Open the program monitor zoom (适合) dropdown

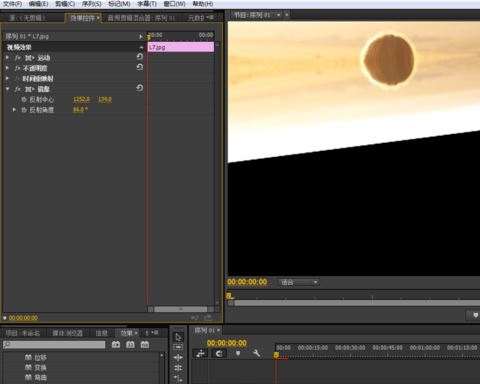299,282
